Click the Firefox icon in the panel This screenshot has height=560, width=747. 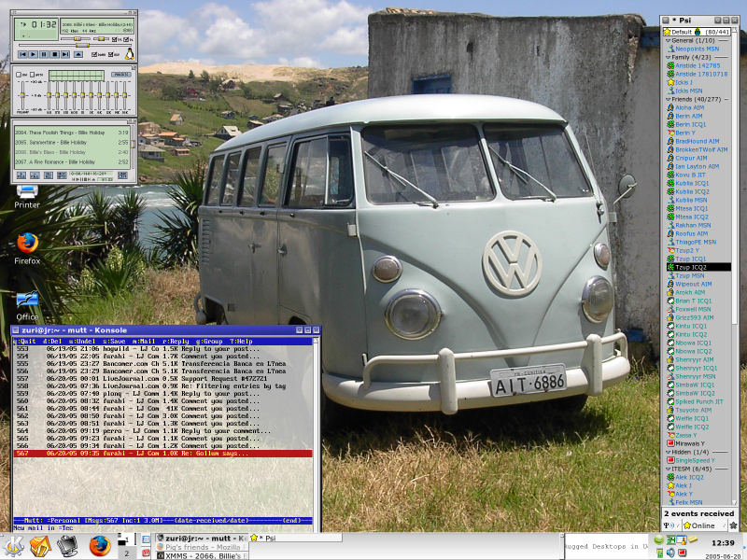tap(99, 546)
